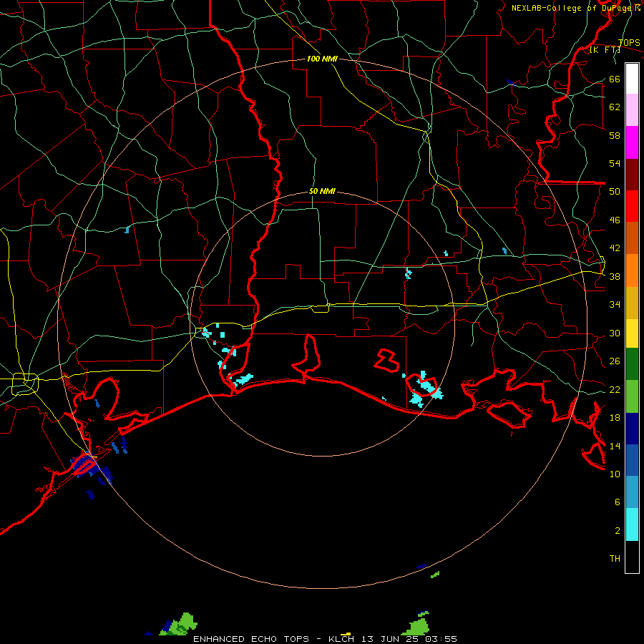The width and height of the screenshot is (644, 644).
Task: Click the "100 NMI" range ring label
Action: 322,59
